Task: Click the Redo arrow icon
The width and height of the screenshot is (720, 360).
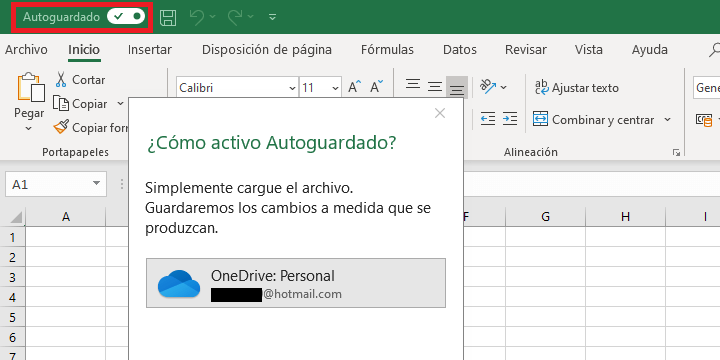Action: coord(235,17)
